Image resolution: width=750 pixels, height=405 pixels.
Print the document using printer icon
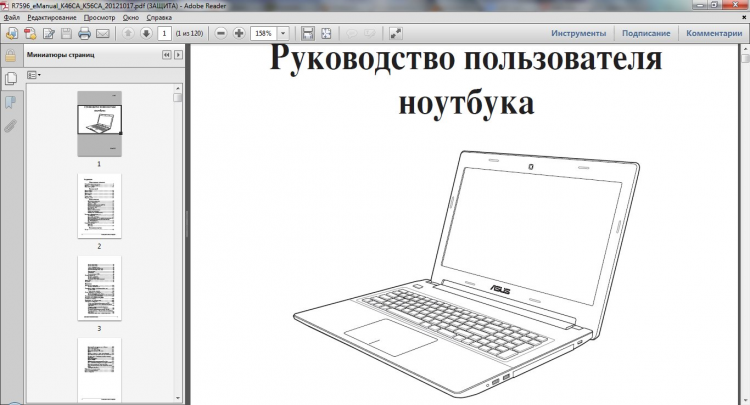tap(84, 33)
